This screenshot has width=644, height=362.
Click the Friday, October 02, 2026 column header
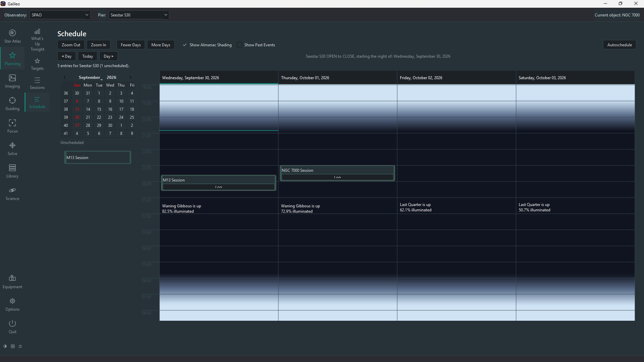point(456,78)
